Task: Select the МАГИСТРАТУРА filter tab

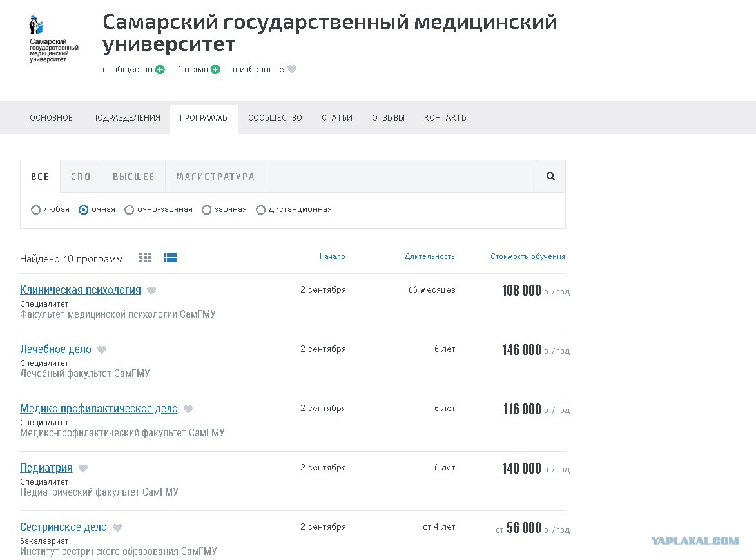Action: tap(215, 177)
